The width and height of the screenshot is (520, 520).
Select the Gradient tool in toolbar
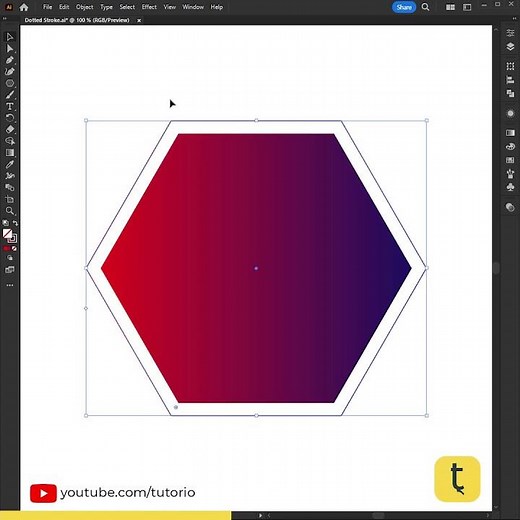[9, 153]
